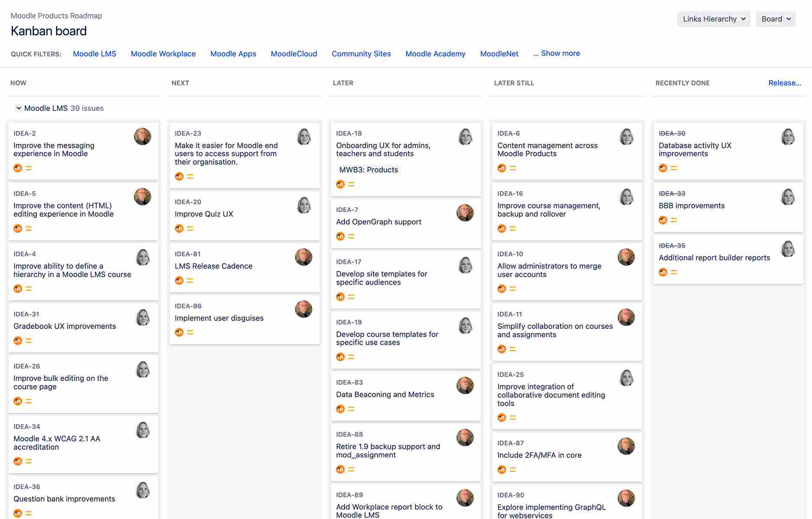Click the assignee avatar on IDEA-87 card
The width and height of the screenshot is (812, 519).
point(626,446)
